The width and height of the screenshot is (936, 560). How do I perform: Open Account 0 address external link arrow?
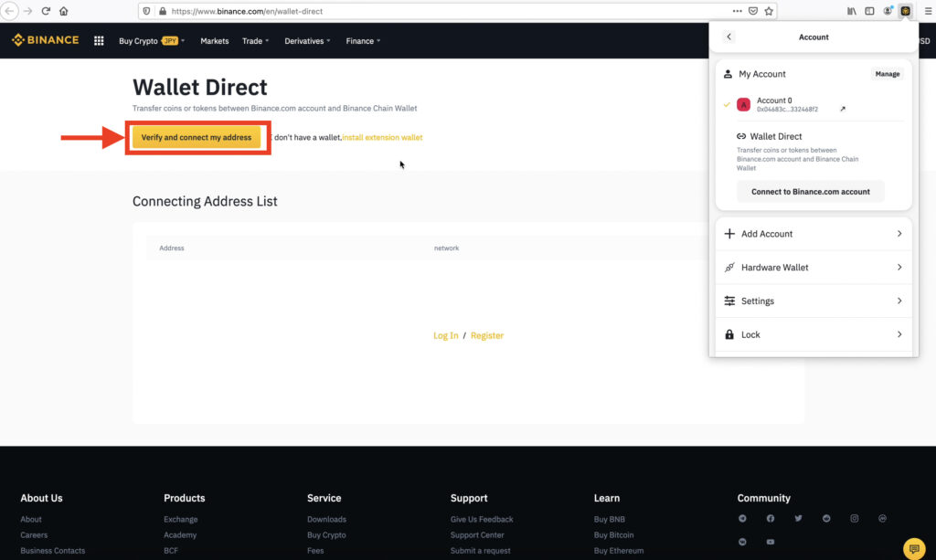coord(843,109)
